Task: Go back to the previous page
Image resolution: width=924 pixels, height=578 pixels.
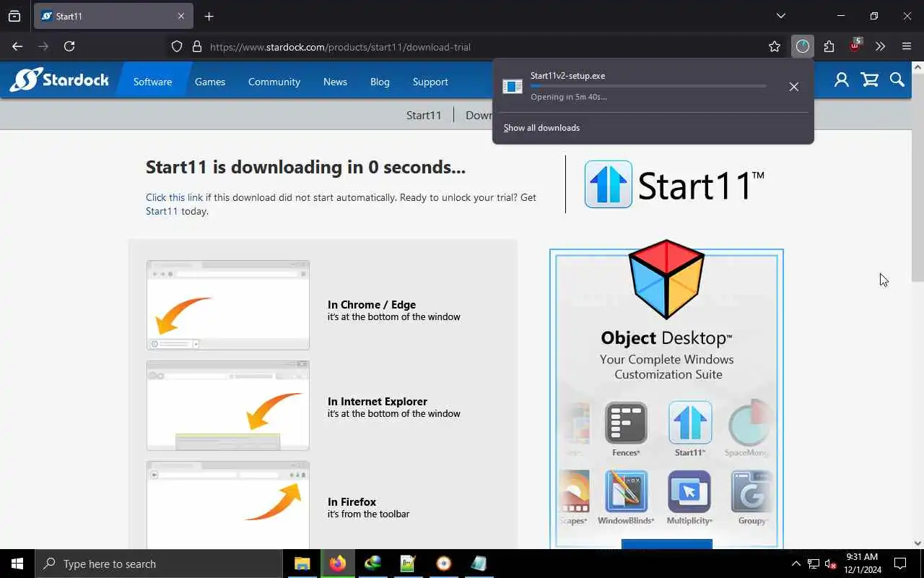Action: (x=17, y=46)
